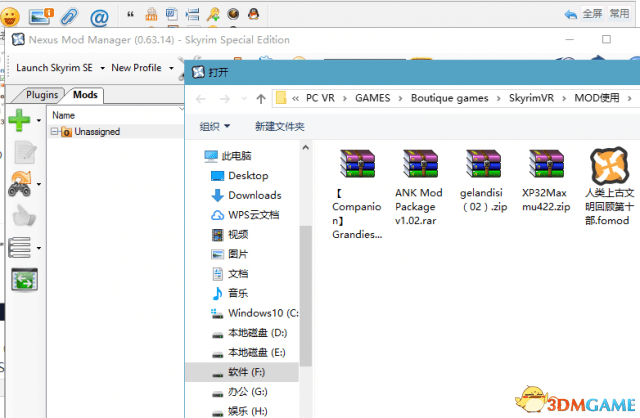640x418 pixels.
Task: Click the notepad edit mod icon
Action: coord(25,152)
